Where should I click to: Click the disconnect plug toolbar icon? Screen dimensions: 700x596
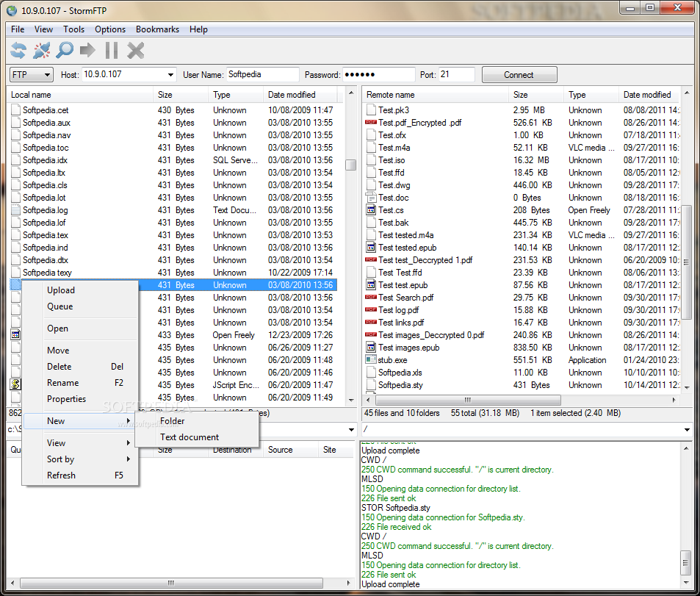(42, 50)
